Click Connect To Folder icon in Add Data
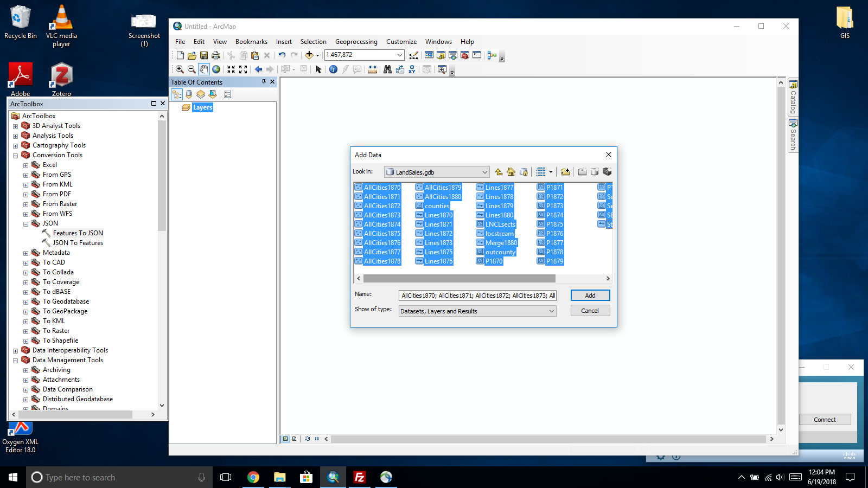Image resolution: width=868 pixels, height=488 pixels. point(565,172)
